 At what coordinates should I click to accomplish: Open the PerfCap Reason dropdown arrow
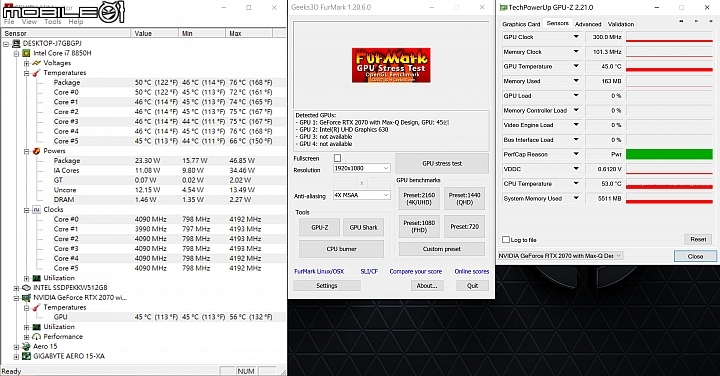point(576,154)
